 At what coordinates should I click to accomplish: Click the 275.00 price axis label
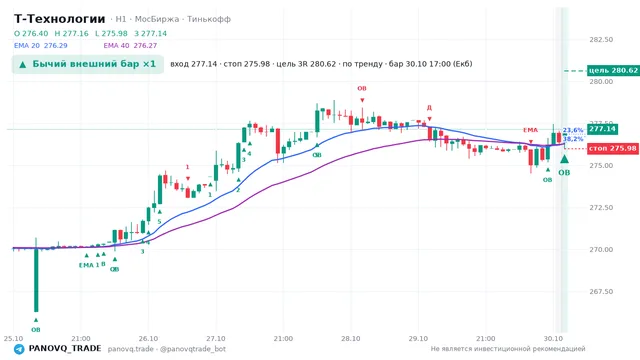tap(601, 166)
